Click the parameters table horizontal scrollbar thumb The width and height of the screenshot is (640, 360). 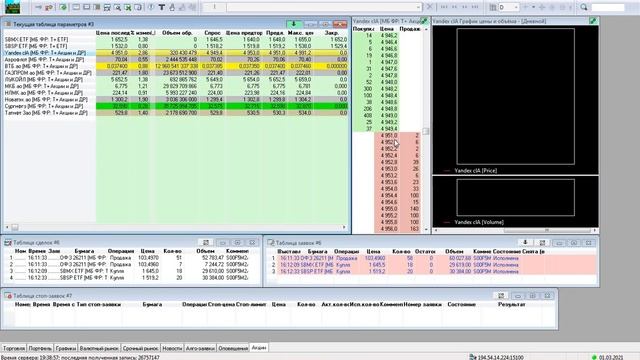15,227
